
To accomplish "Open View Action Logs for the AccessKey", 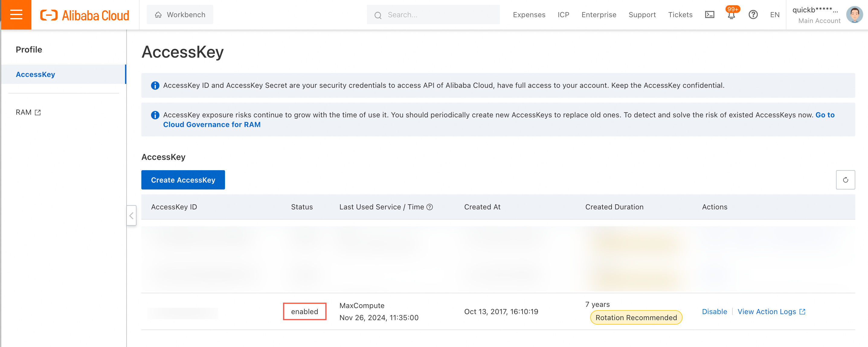I will (768, 311).
